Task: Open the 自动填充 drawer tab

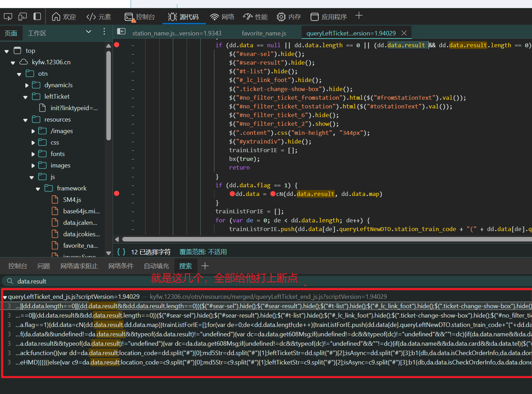Action: [x=156, y=266]
